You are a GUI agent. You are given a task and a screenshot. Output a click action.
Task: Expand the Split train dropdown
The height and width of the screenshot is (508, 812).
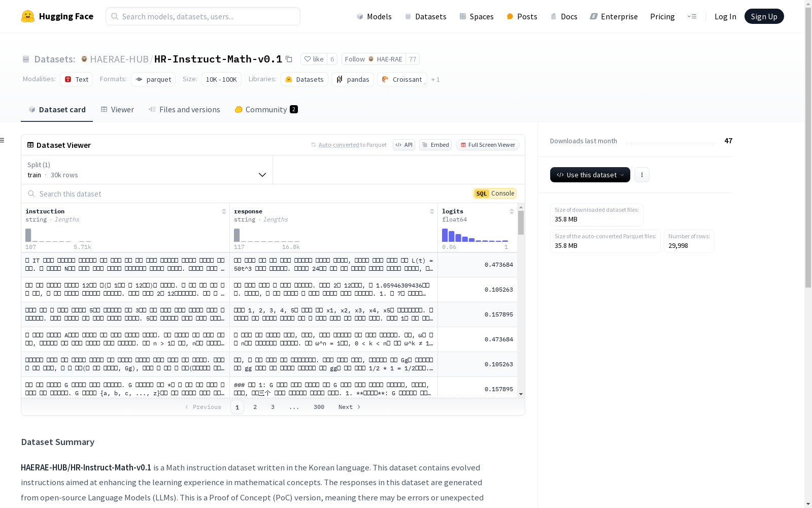tap(147, 170)
